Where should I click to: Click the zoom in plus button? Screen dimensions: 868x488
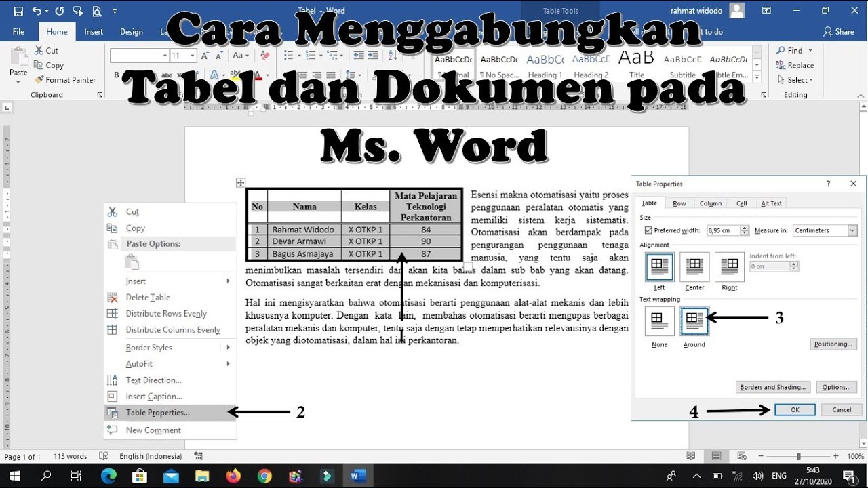(x=836, y=456)
